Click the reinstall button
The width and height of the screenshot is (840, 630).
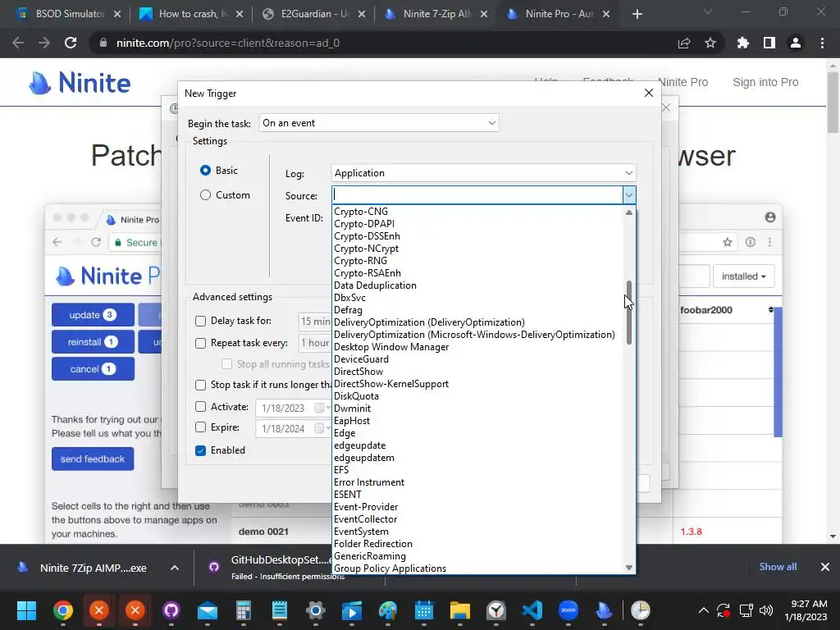pos(93,342)
